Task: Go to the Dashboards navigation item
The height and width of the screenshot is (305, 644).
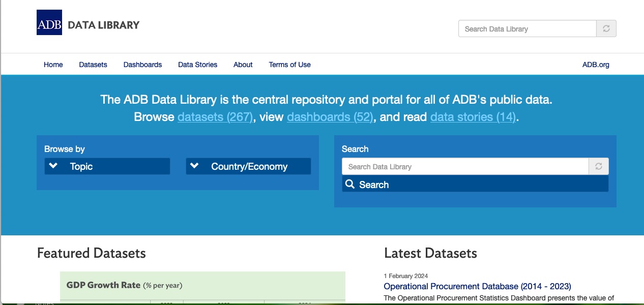Action: 142,65
